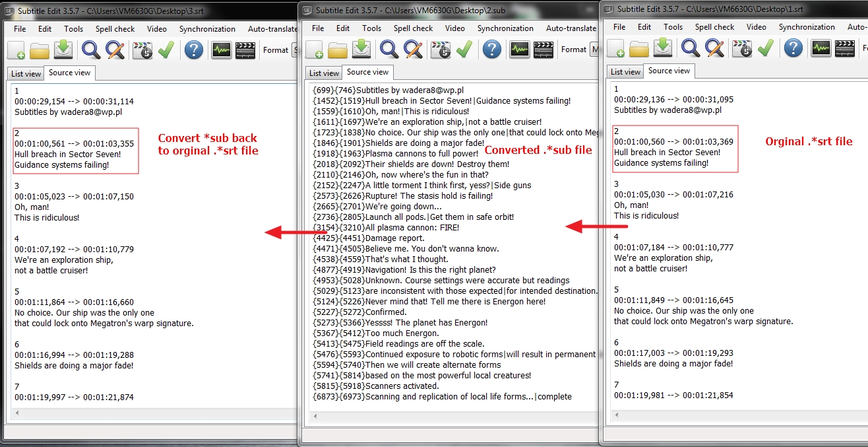The width and height of the screenshot is (868, 447).
Task: Click Replace icon in 1.srt window
Action: pos(714,48)
